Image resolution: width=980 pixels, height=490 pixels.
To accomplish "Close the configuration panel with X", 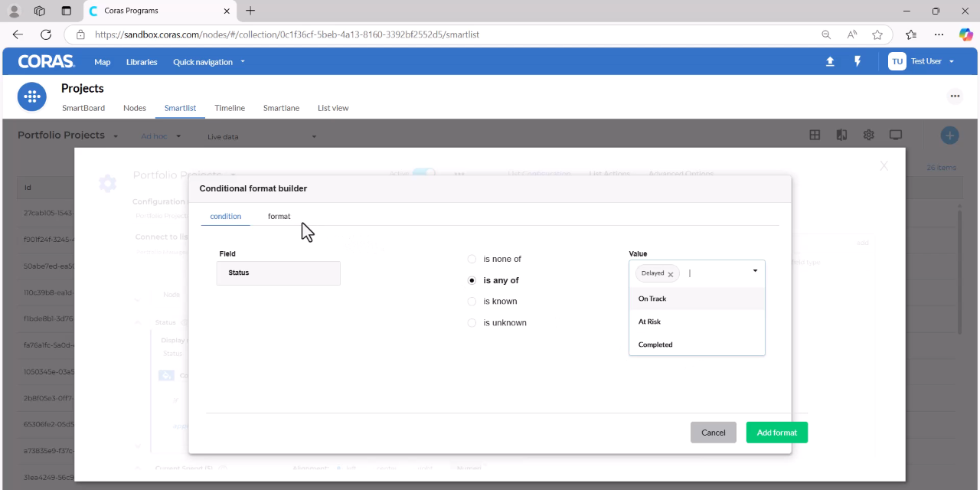I will click(x=884, y=165).
